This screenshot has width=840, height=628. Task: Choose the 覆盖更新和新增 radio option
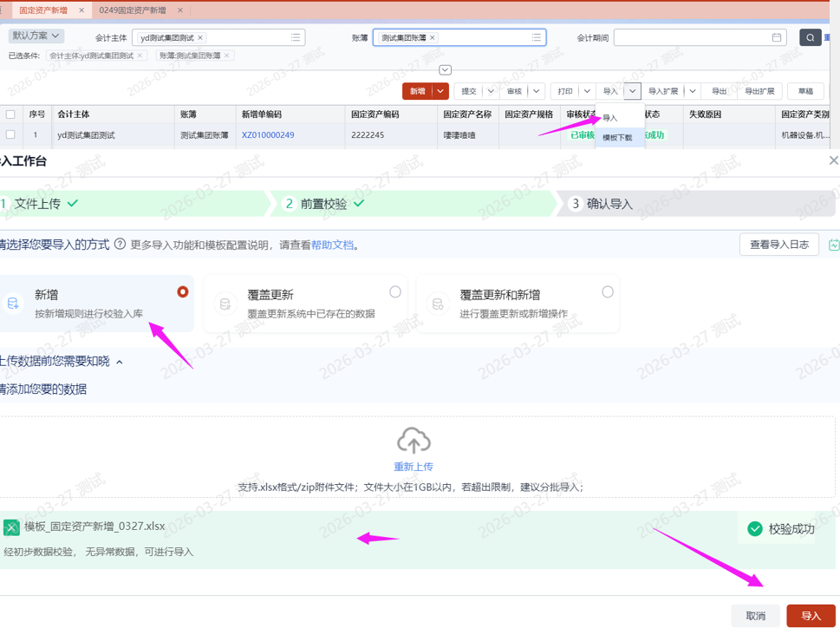608,291
